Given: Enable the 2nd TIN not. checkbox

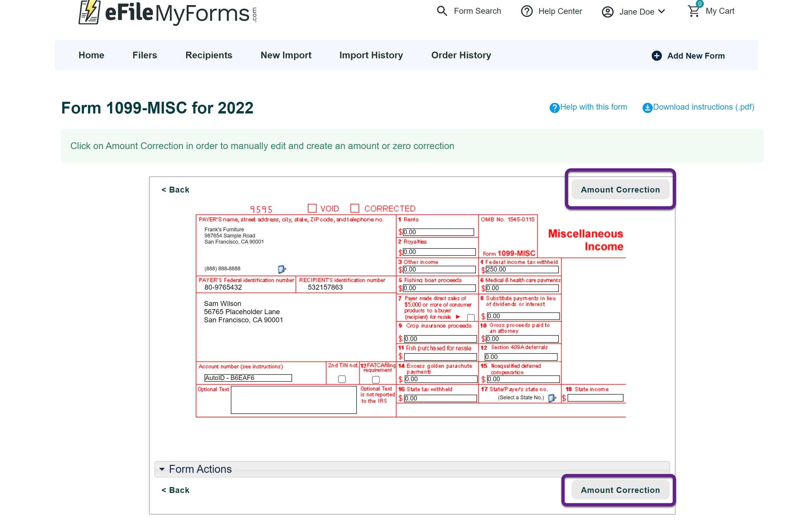Looking at the screenshot, I should tap(342, 379).
